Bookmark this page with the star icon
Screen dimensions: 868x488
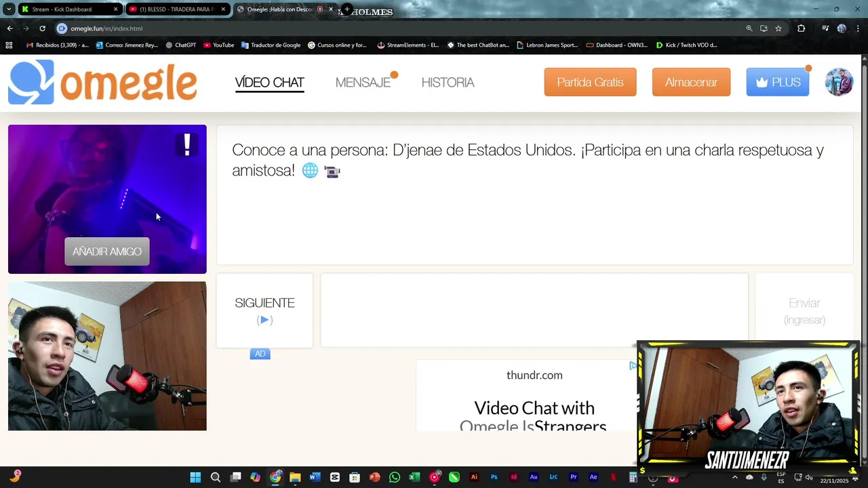tap(778, 28)
